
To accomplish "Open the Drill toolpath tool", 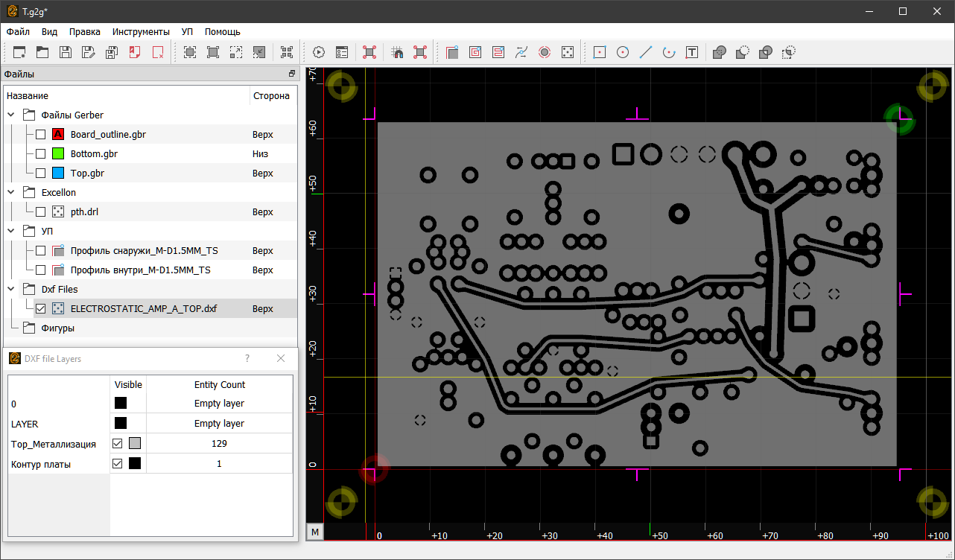I will pyautogui.click(x=568, y=52).
